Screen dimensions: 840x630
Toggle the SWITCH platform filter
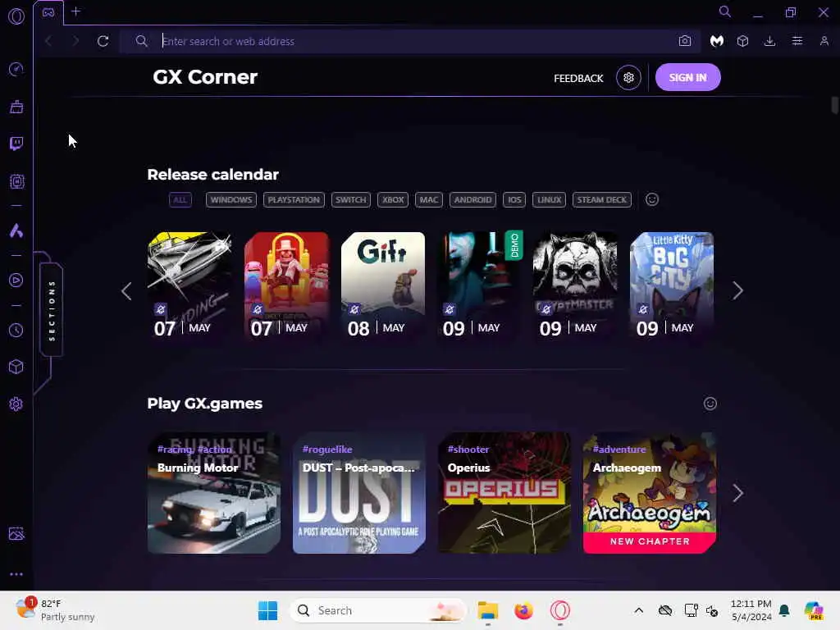[x=351, y=200]
